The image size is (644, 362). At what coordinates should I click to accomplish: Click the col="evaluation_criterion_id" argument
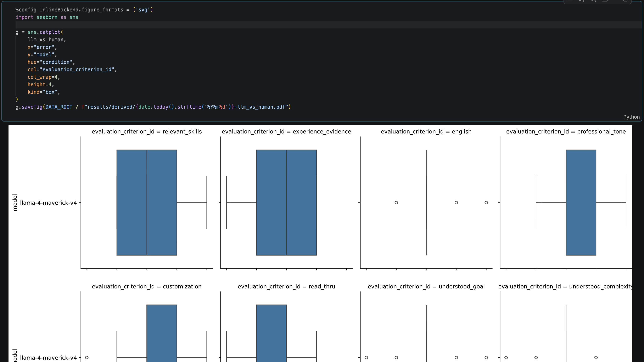[x=72, y=70]
